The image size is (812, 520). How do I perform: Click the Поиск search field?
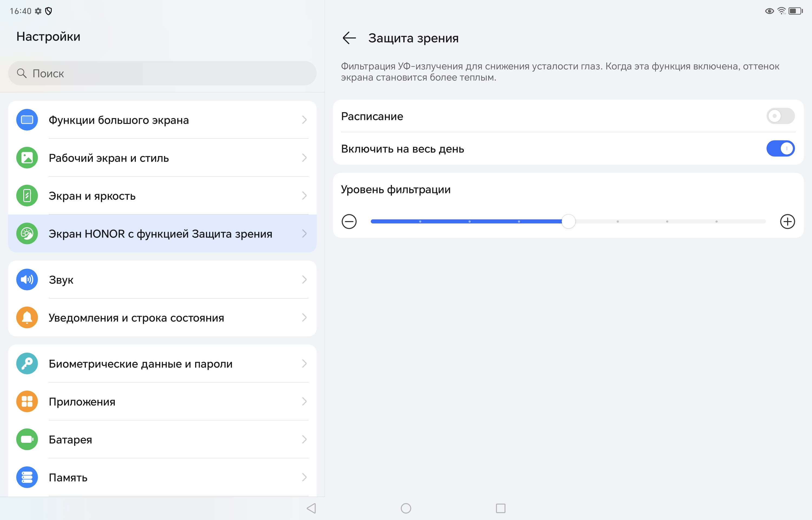pyautogui.click(x=162, y=73)
